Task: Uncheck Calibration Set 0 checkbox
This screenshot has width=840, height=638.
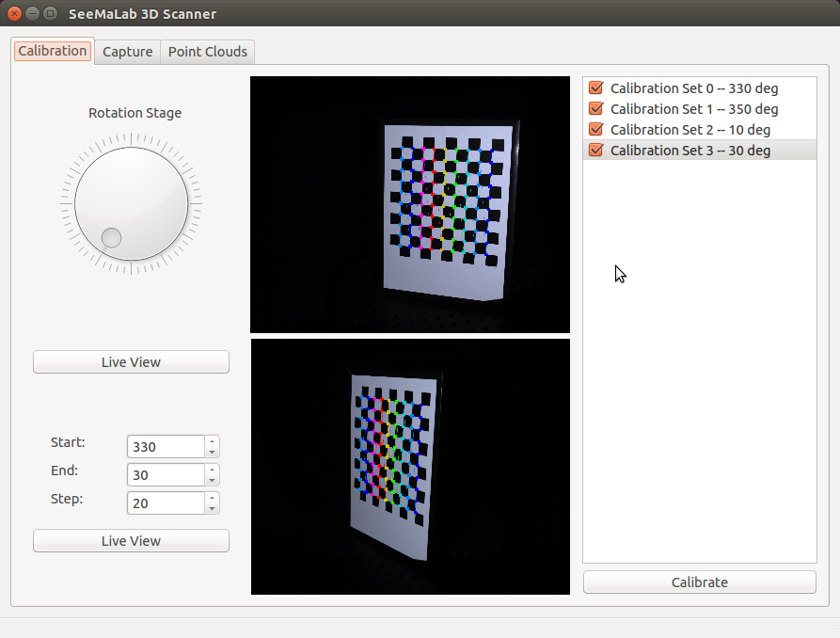Action: [x=595, y=88]
